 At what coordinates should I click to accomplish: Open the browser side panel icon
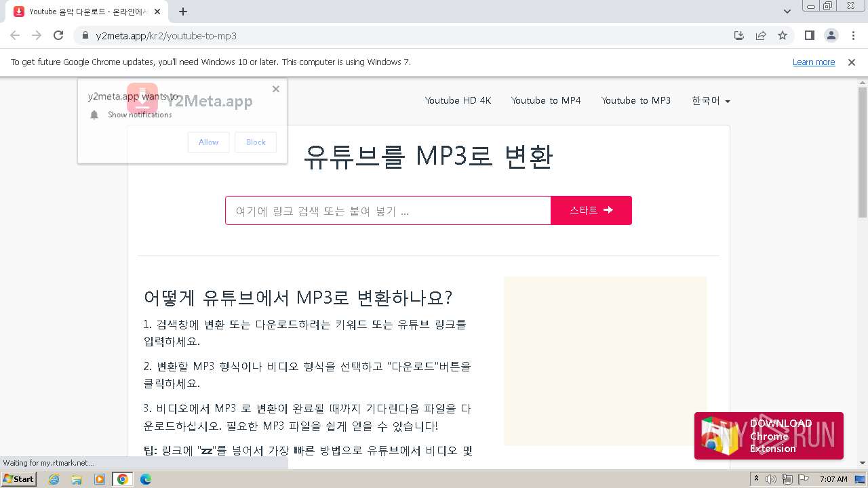809,35
